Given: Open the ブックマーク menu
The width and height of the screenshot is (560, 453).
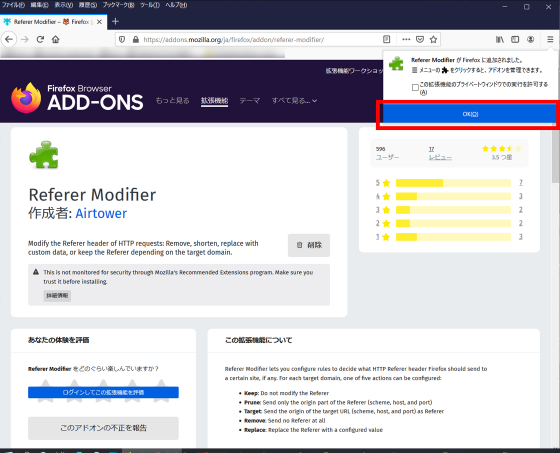Looking at the screenshot, I should coord(119,5).
